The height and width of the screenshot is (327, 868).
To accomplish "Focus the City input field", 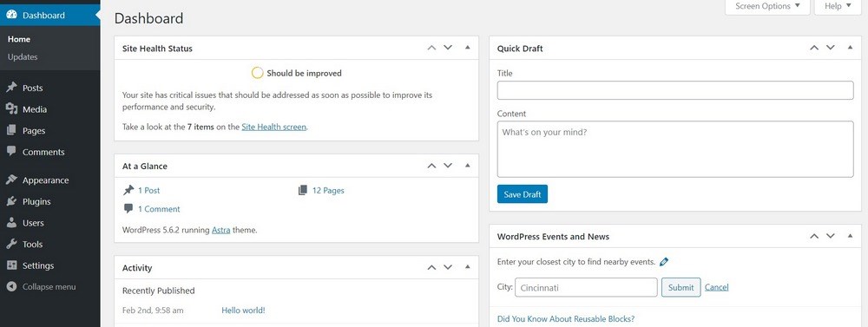I will pos(586,287).
